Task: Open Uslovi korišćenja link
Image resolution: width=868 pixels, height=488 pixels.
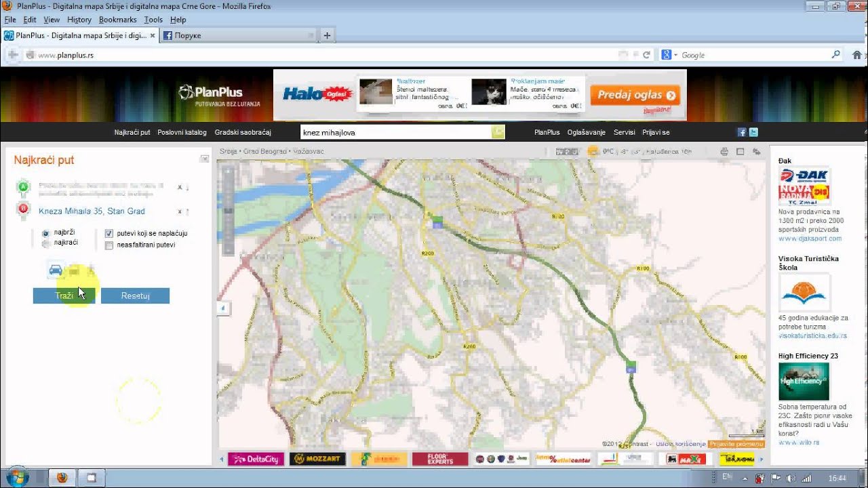Action: (681, 444)
